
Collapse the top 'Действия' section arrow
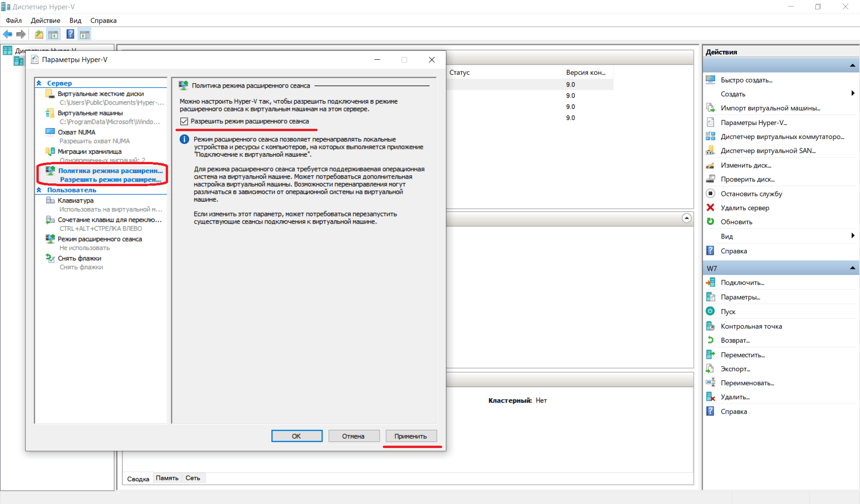click(853, 66)
